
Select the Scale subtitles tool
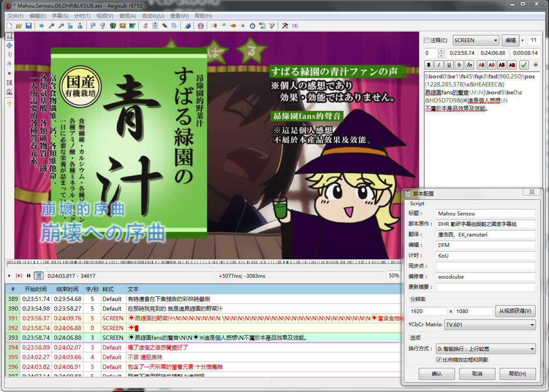coord(9,73)
